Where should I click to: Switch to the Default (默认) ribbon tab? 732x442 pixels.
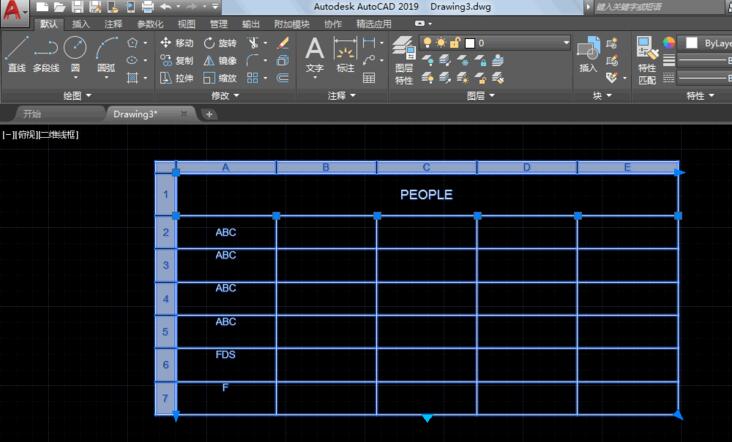pyautogui.click(x=49, y=24)
